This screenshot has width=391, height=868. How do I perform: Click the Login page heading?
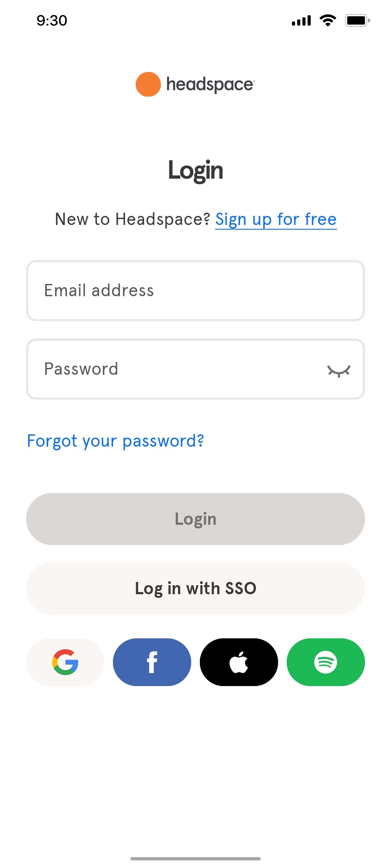coord(195,170)
